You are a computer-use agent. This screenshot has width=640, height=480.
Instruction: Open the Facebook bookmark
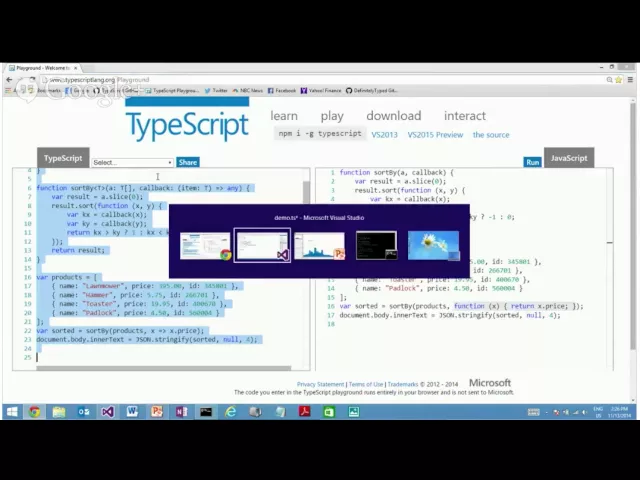tap(282, 91)
